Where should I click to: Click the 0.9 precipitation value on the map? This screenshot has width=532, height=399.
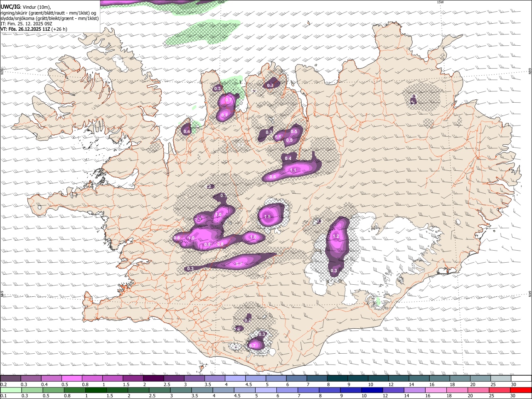tap(207, 244)
